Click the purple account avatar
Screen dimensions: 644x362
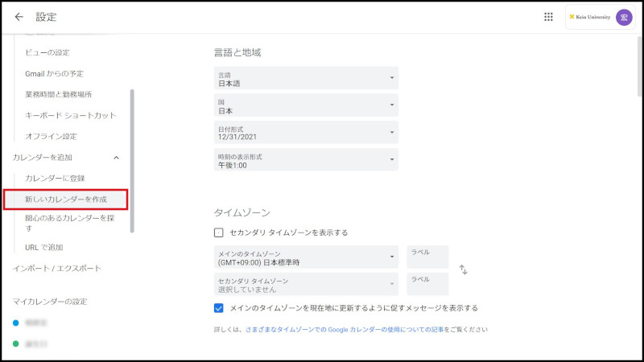[623, 17]
